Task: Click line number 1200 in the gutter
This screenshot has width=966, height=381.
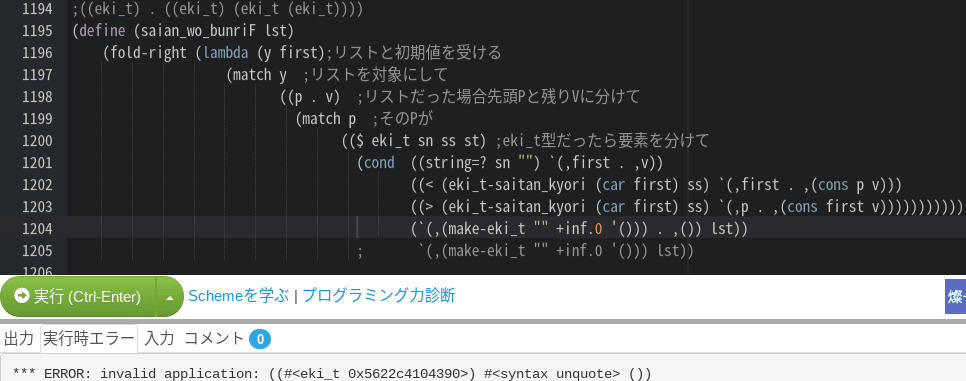Action: tap(37, 141)
